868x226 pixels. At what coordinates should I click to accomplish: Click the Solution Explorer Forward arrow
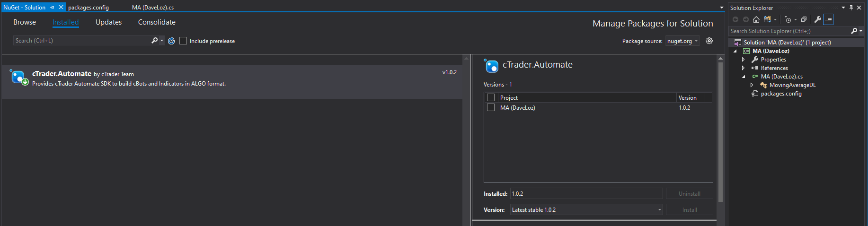[746, 19]
